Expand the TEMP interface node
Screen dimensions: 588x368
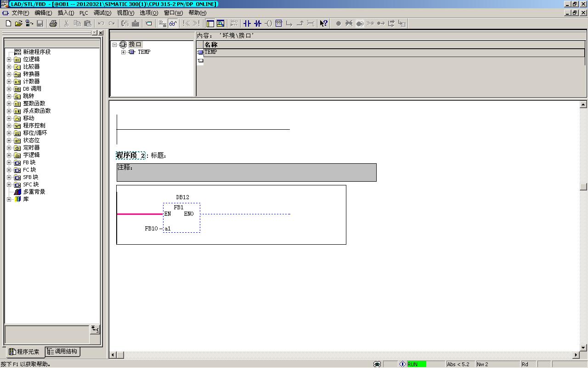click(123, 52)
